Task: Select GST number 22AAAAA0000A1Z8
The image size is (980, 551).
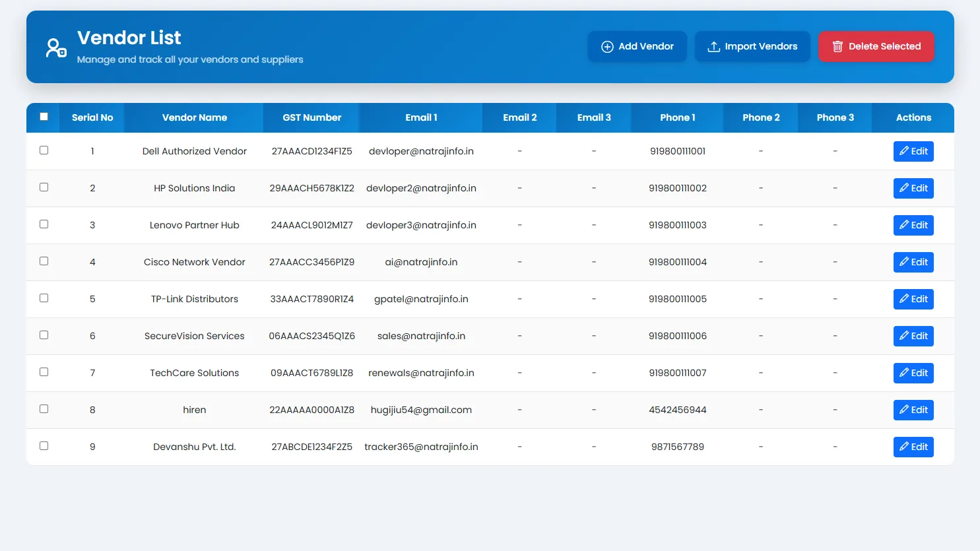Action: (x=312, y=410)
